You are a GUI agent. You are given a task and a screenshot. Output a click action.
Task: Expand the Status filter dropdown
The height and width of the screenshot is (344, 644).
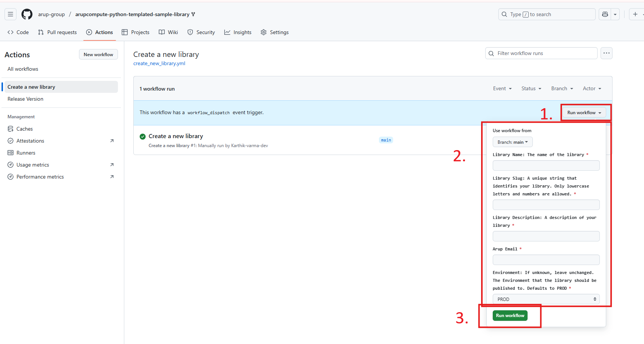531,88
